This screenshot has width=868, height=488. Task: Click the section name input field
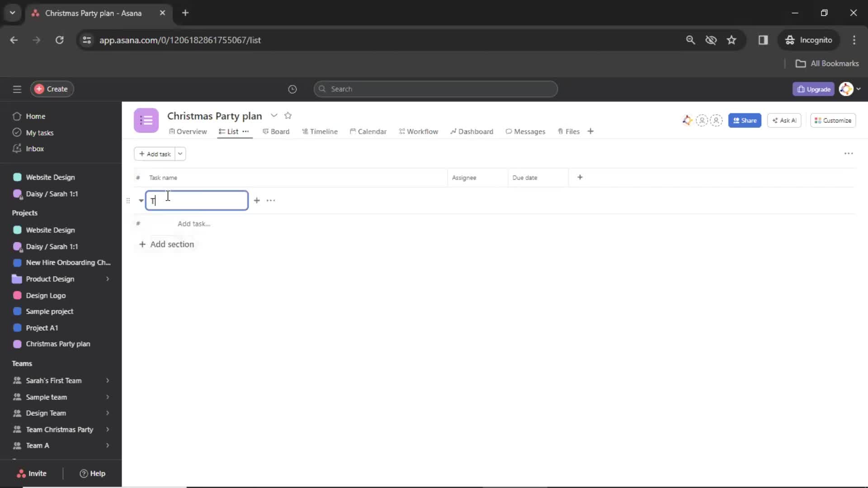pyautogui.click(x=197, y=200)
